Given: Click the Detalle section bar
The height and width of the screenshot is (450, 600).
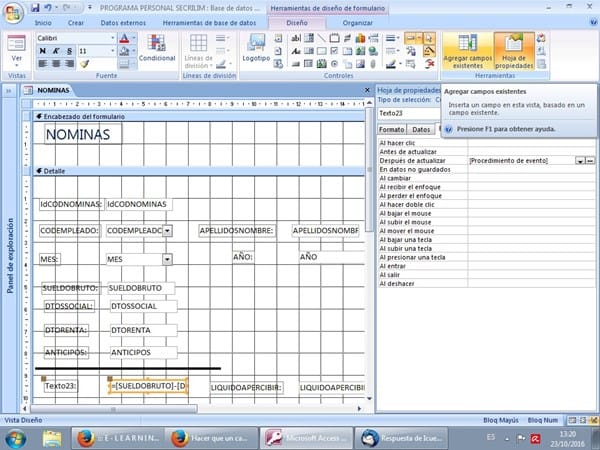Looking at the screenshot, I should click(199, 171).
